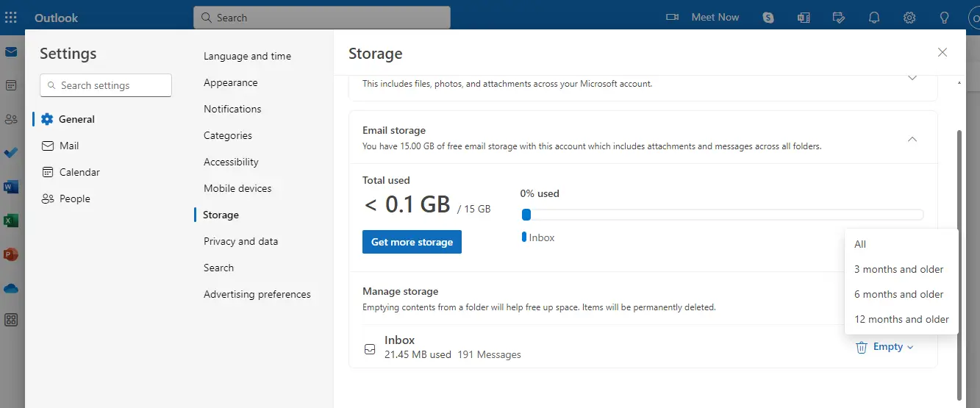Click the top Outlook Search box
This screenshot has height=408, width=980.
click(322, 18)
